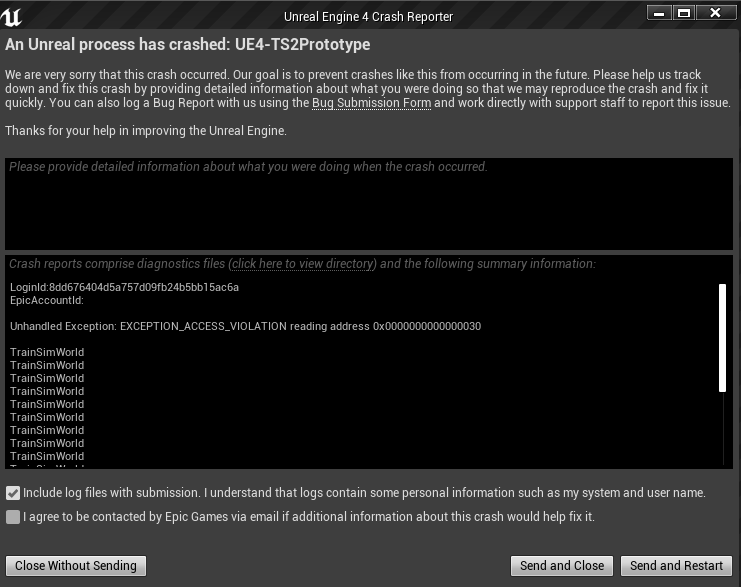
Task: Click the Unhandled Exception access violation line
Action: tap(245, 326)
